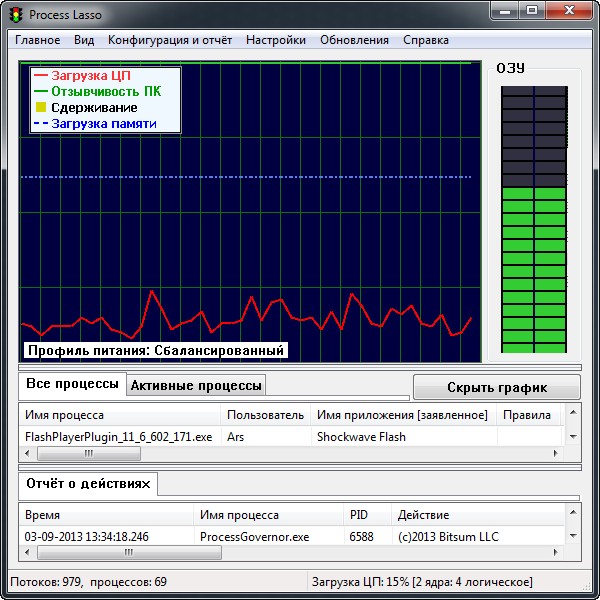Open the Конфигурация и отчёт menu
This screenshot has height=600, width=600.
point(169,40)
